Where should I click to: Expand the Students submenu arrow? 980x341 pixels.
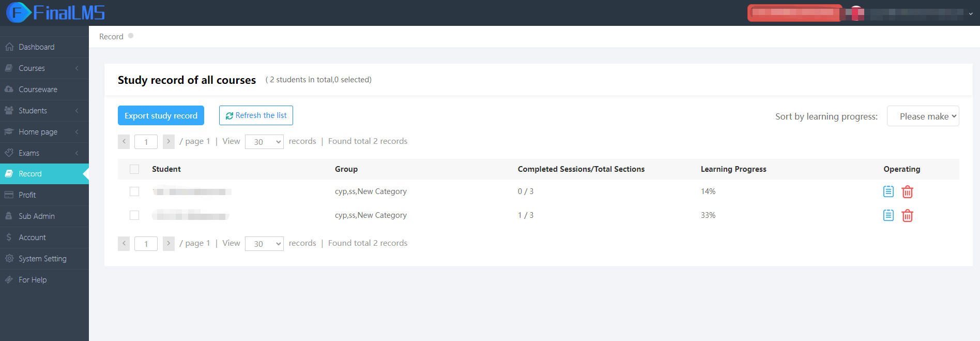click(77, 111)
